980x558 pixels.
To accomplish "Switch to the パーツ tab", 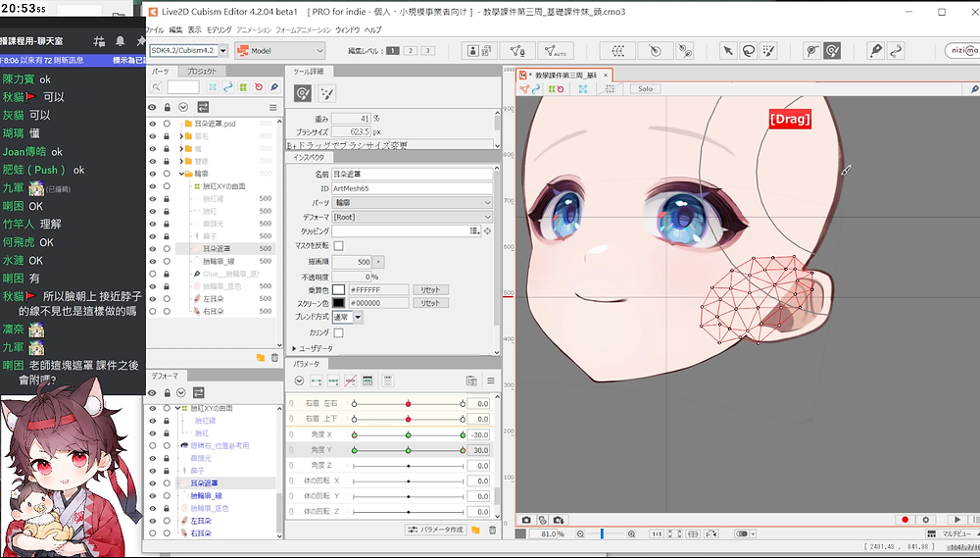I will click(x=161, y=72).
